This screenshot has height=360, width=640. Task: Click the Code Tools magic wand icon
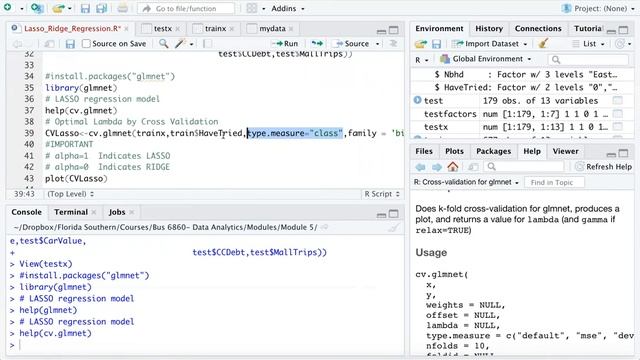tap(180, 43)
